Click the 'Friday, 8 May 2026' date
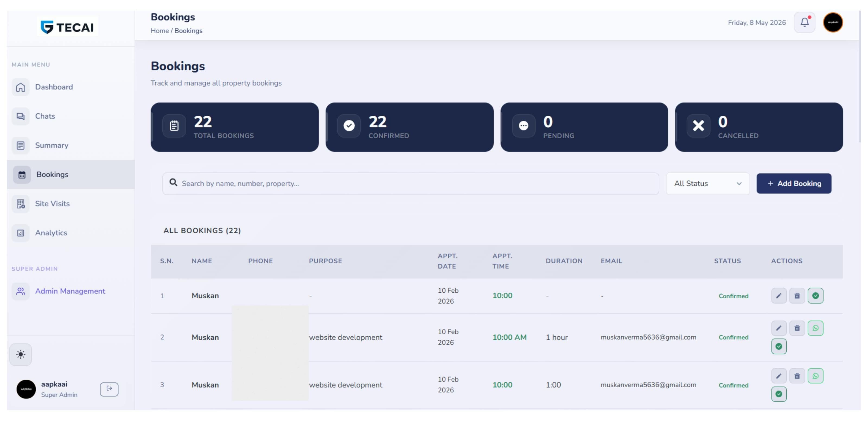Image resolution: width=868 pixels, height=434 pixels. point(757,23)
